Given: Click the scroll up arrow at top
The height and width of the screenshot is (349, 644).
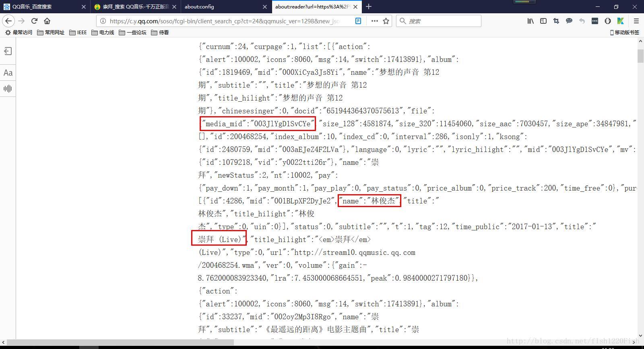Looking at the screenshot, I should point(640,41).
